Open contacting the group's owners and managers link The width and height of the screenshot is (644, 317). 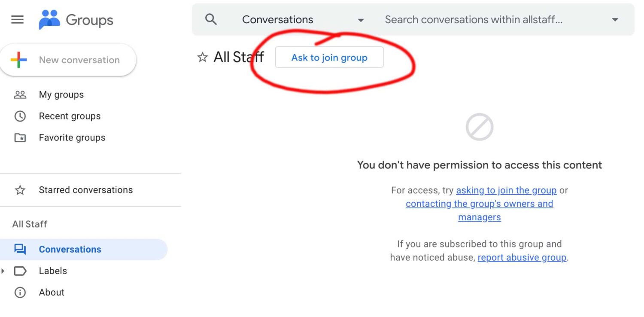pyautogui.click(x=480, y=210)
